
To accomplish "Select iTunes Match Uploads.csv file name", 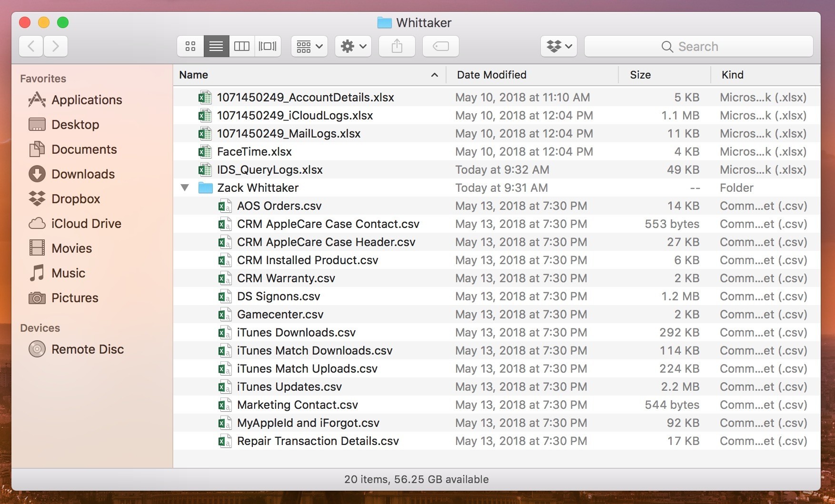I will 307,369.
